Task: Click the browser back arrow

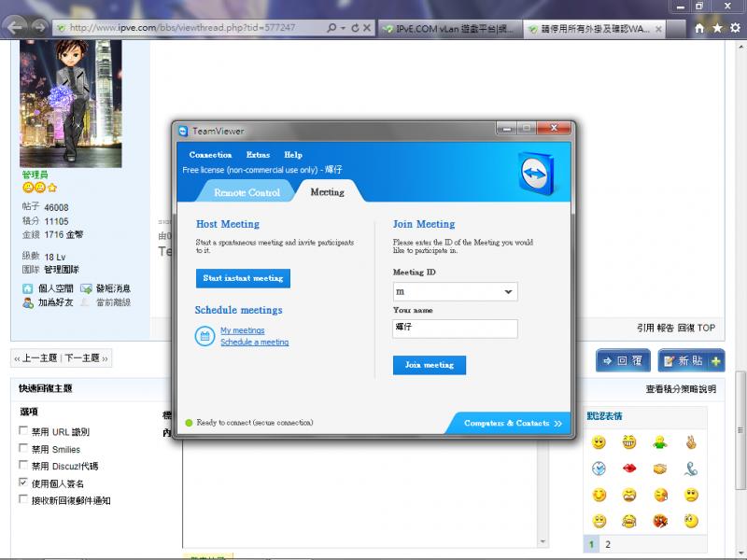Action: click(x=17, y=26)
